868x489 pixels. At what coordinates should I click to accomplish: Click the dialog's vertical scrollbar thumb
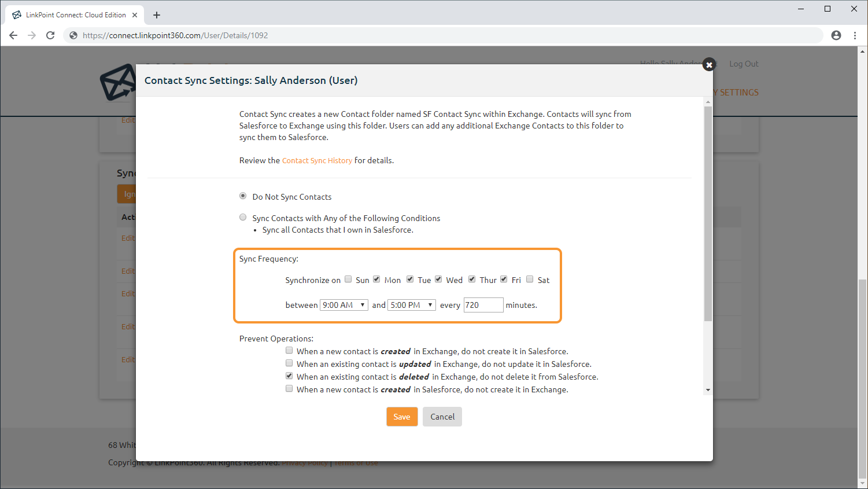[x=708, y=214]
